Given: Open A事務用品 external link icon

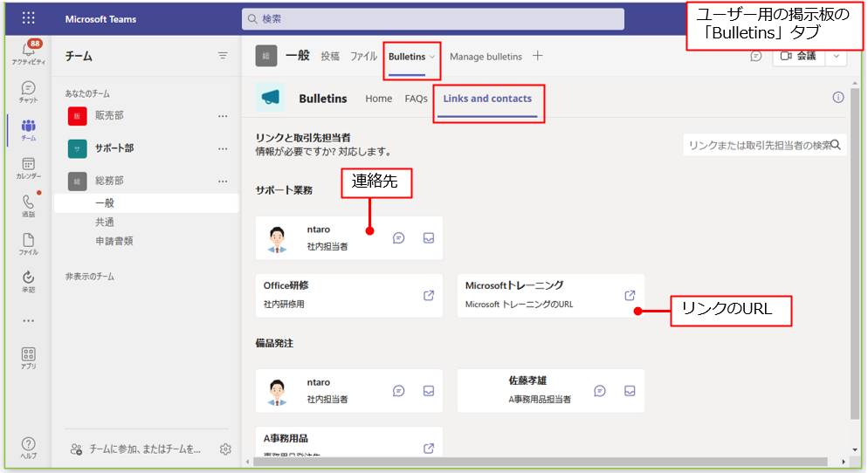Looking at the screenshot, I should tap(429, 448).
